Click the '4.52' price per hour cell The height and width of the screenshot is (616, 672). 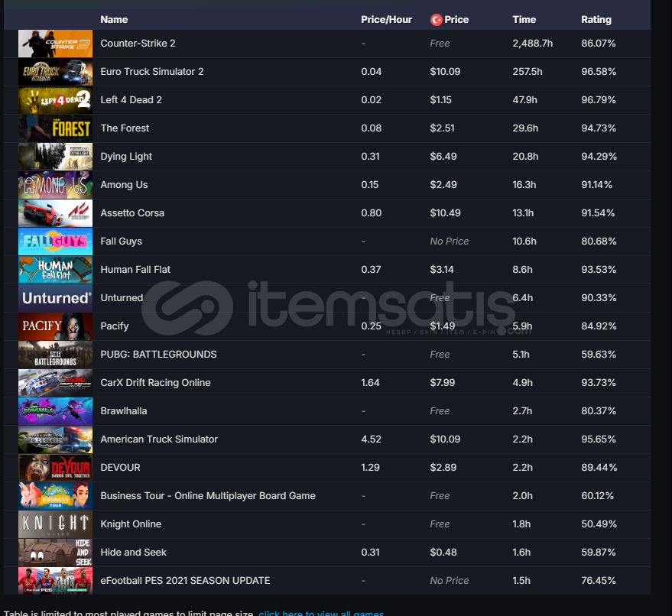coord(371,439)
